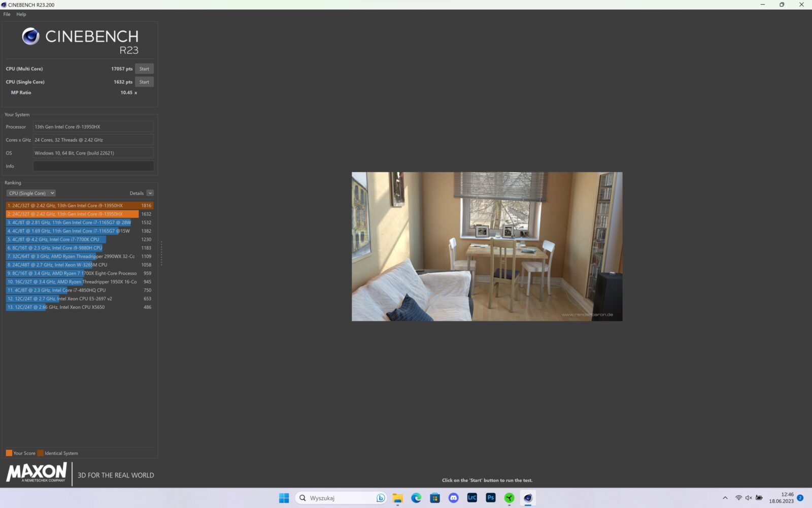Open Discord from the taskbar

coord(453,498)
